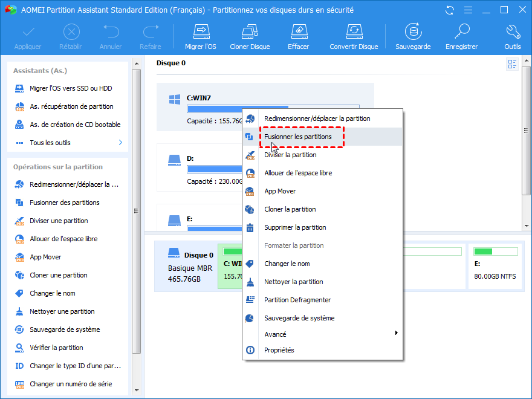The width and height of the screenshot is (532, 399).
Task: Click the refresh icon in title bar
Action: click(450, 10)
